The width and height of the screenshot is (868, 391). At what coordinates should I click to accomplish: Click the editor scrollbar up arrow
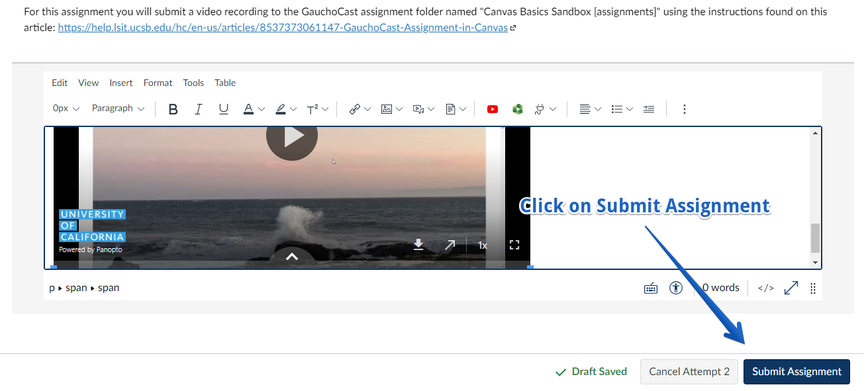(815, 133)
